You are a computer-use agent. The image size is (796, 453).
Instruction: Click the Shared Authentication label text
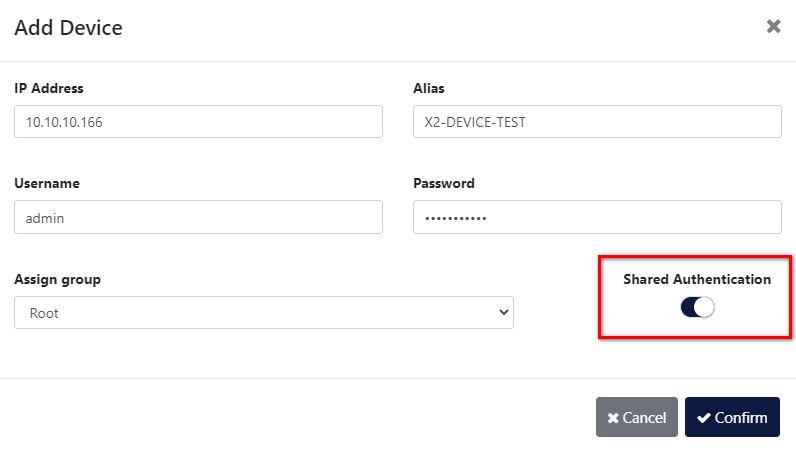[697, 279]
